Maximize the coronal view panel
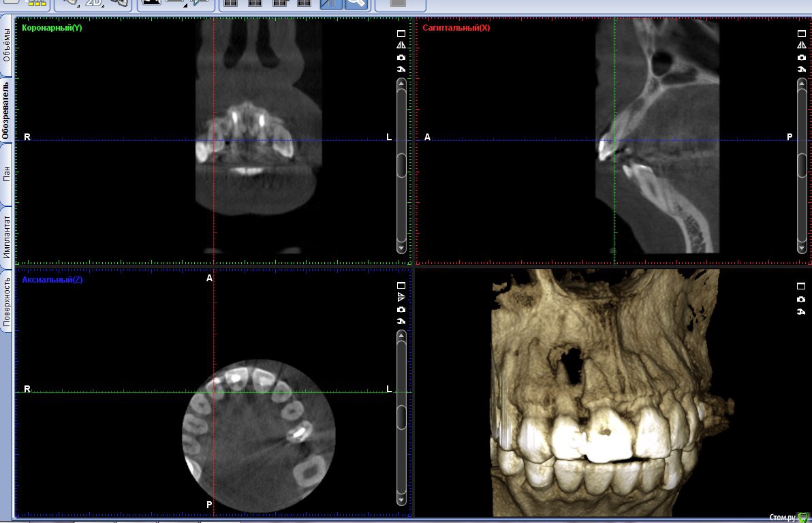Viewport: 812px width, 523px height. [401, 33]
